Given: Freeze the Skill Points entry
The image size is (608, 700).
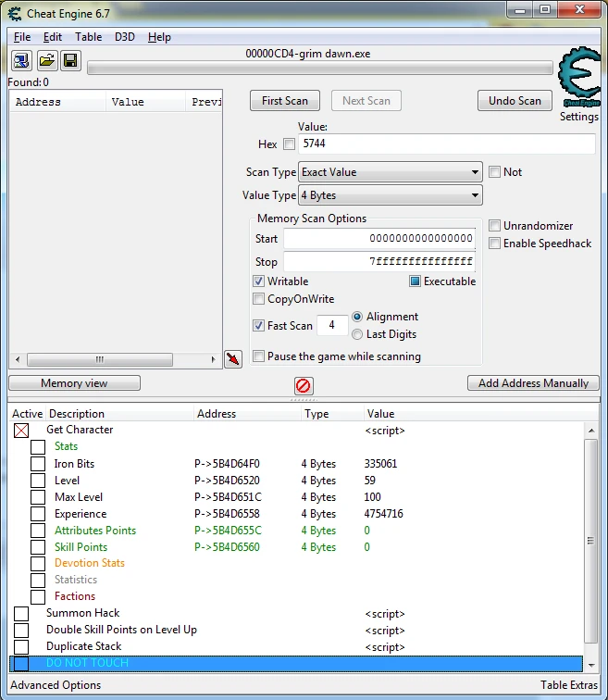Looking at the screenshot, I should 38,547.
